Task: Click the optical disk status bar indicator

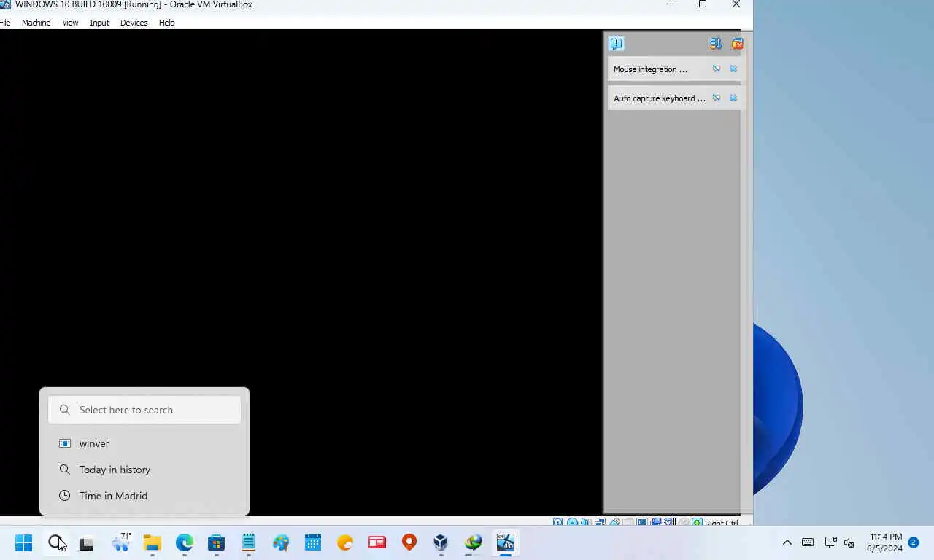Action: coord(573,522)
